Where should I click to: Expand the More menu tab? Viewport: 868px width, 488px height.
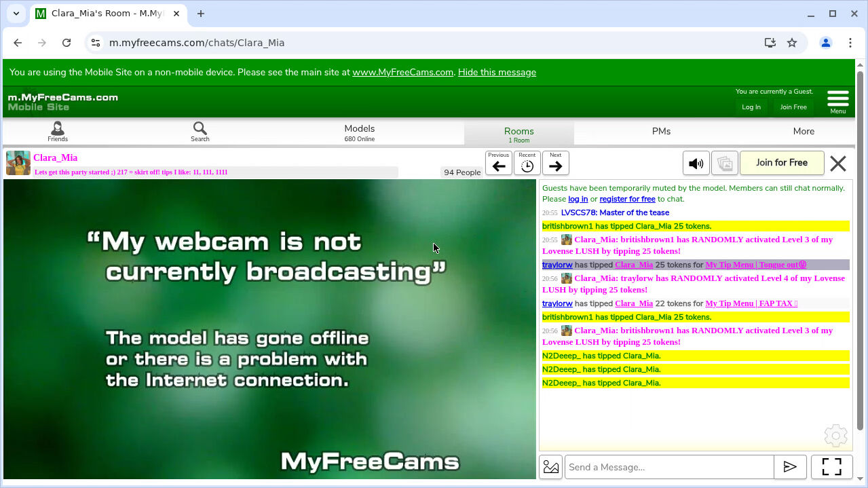click(804, 132)
